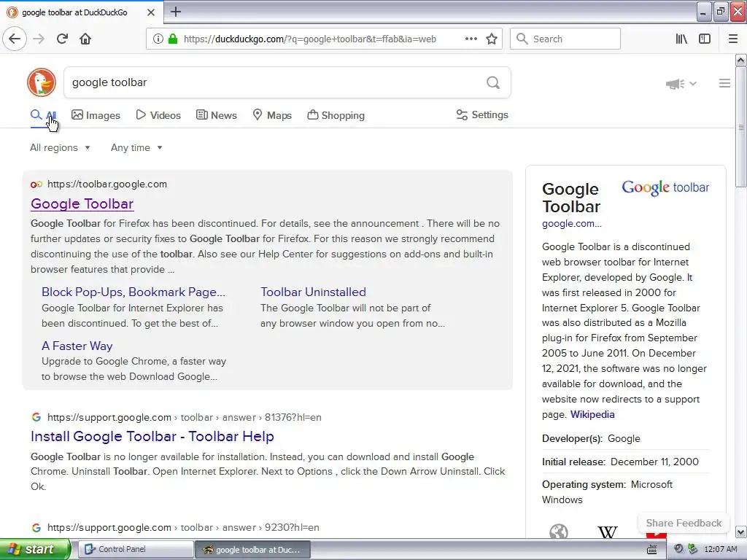Click the green secure padlock icon
The width and height of the screenshot is (747, 560).
173,39
